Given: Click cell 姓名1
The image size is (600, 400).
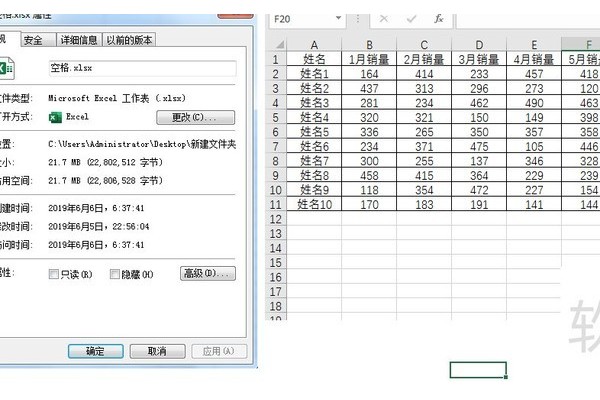Looking at the screenshot, I should tap(314, 73).
